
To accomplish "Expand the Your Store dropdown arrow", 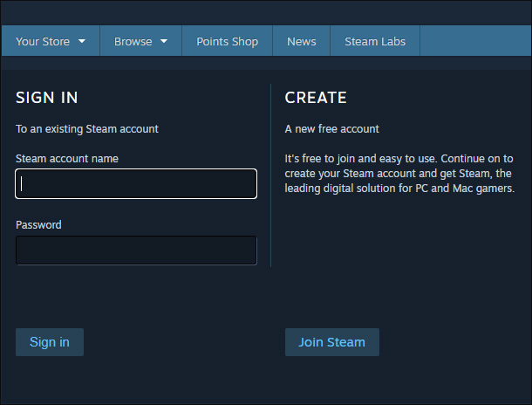I will [x=82, y=41].
